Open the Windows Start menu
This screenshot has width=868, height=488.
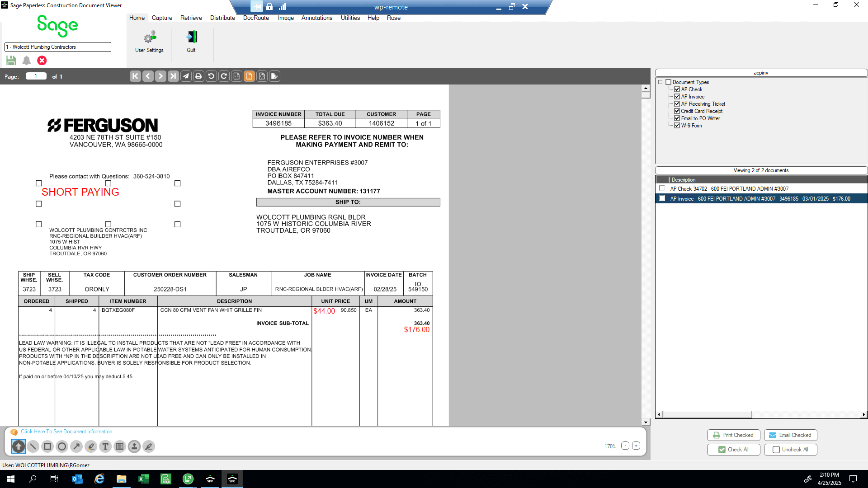pos(11,479)
